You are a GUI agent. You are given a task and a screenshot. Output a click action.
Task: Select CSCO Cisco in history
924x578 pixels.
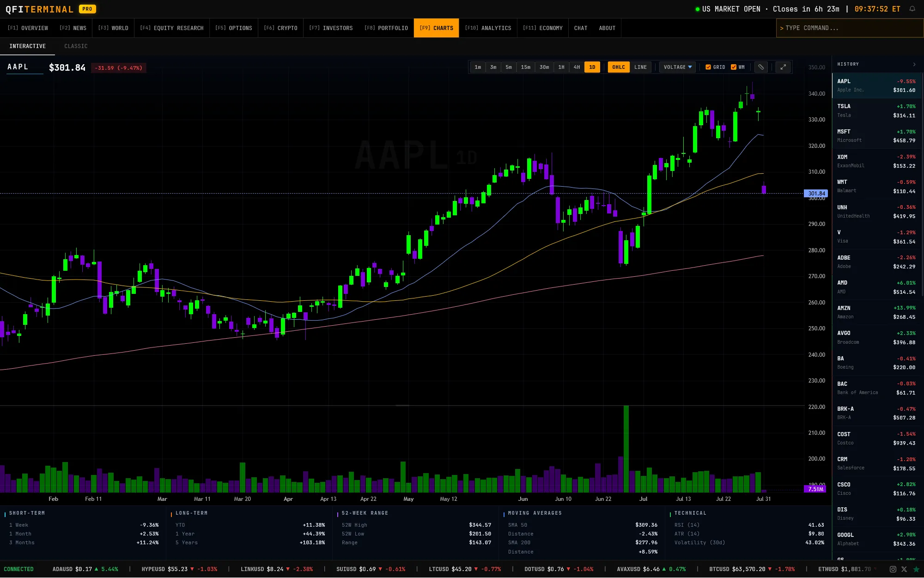(876, 489)
